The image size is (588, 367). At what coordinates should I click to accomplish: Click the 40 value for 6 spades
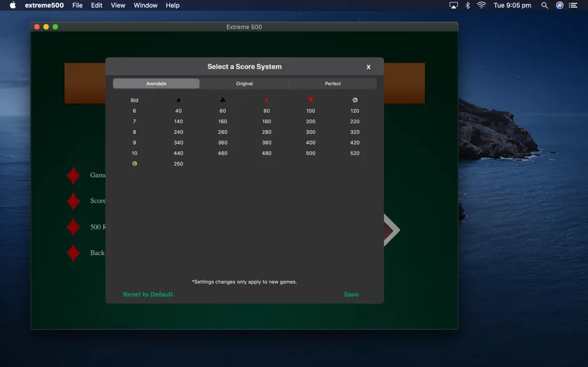click(x=179, y=111)
